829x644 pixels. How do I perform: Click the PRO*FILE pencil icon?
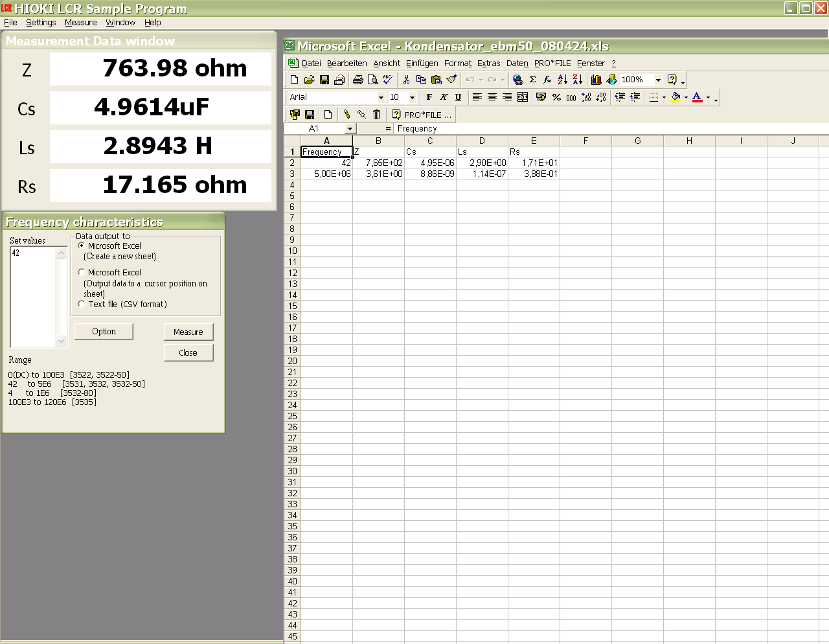[x=347, y=115]
